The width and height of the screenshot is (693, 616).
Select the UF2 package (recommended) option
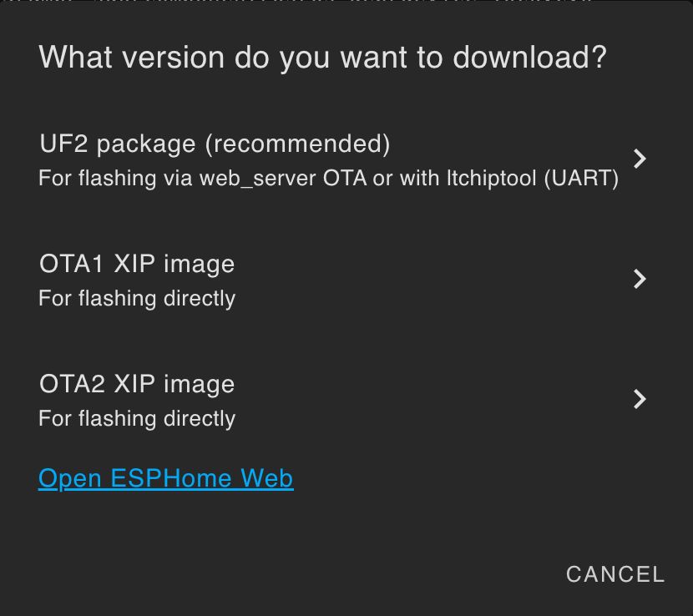[215, 144]
